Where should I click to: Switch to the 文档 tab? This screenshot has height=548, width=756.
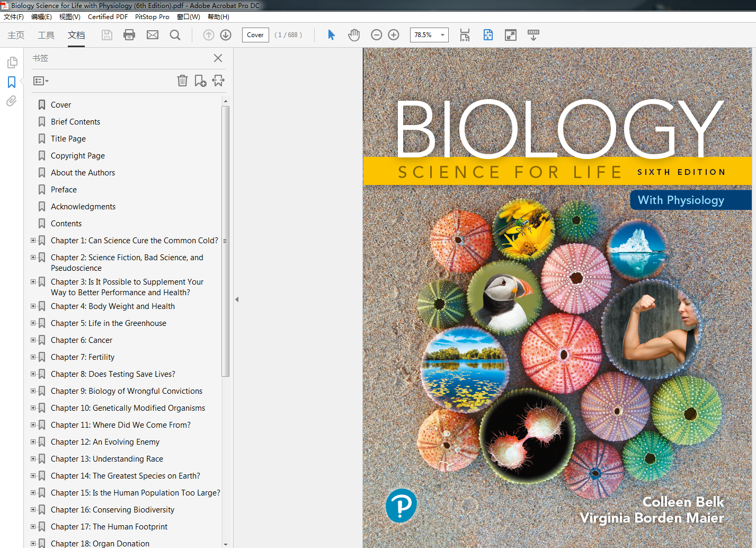pyautogui.click(x=76, y=35)
